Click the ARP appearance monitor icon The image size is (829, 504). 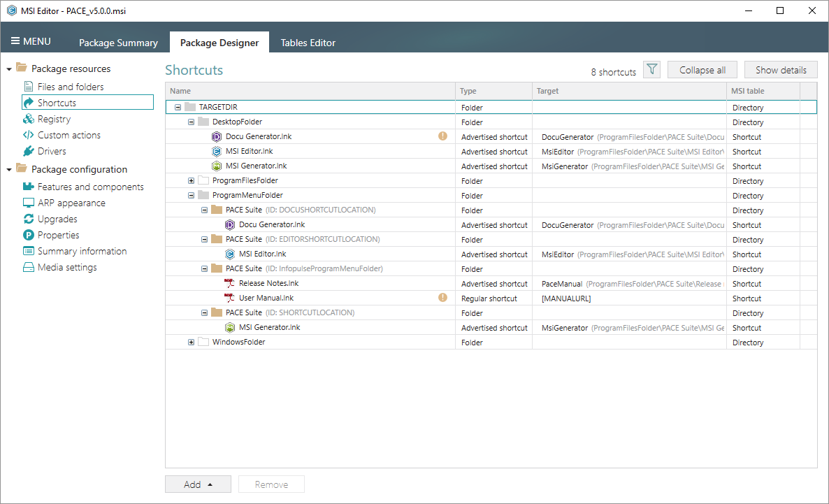pos(29,203)
